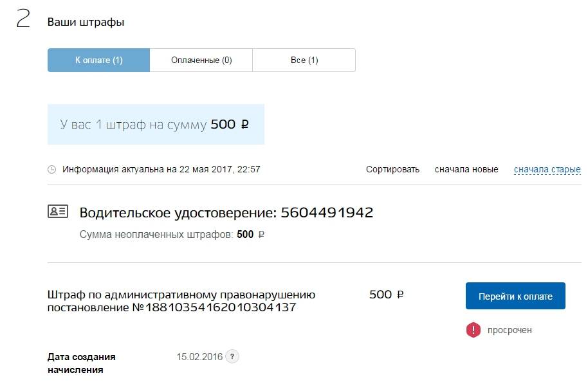
Task: Click the просрочен status label
Action: (x=510, y=330)
